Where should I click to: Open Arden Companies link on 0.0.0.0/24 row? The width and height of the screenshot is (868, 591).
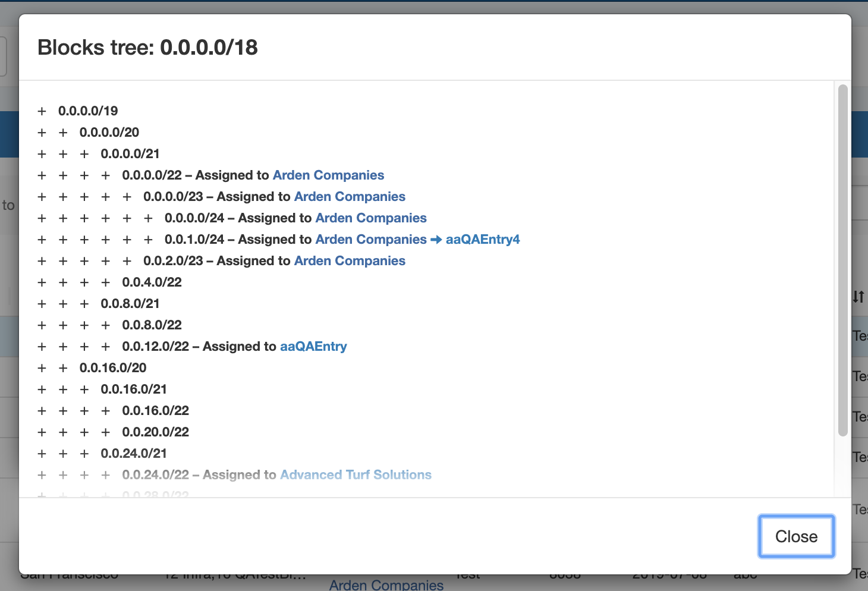[x=371, y=218]
